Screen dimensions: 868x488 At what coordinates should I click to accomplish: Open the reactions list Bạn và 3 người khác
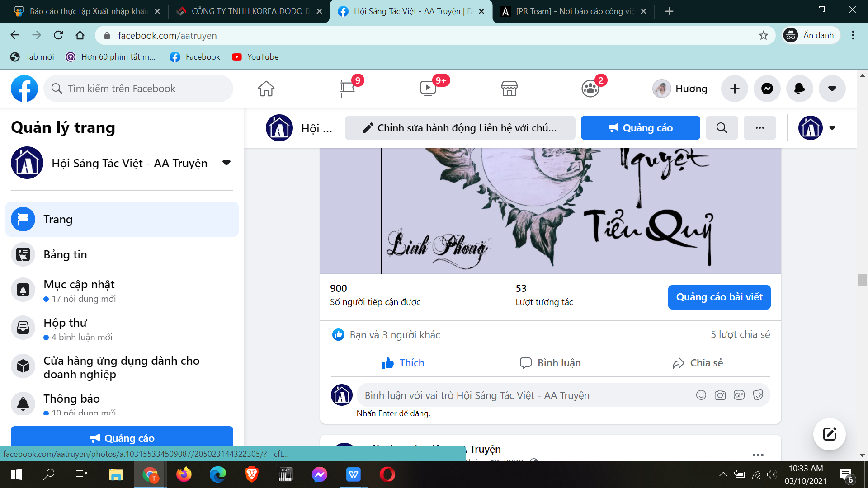tap(395, 335)
